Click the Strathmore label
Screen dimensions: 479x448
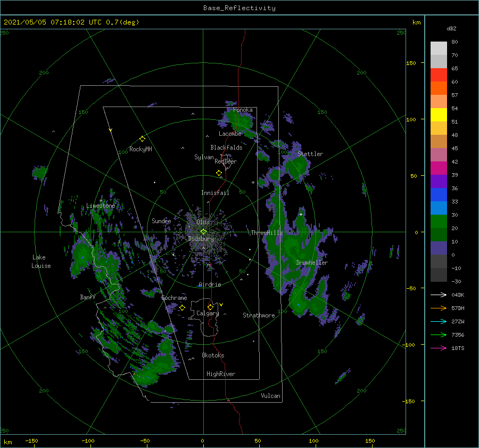click(259, 315)
